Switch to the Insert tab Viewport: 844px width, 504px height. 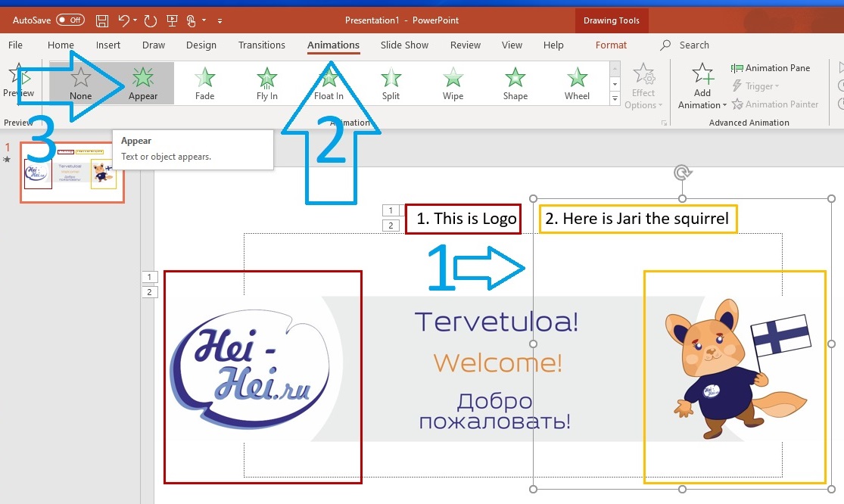[108, 45]
